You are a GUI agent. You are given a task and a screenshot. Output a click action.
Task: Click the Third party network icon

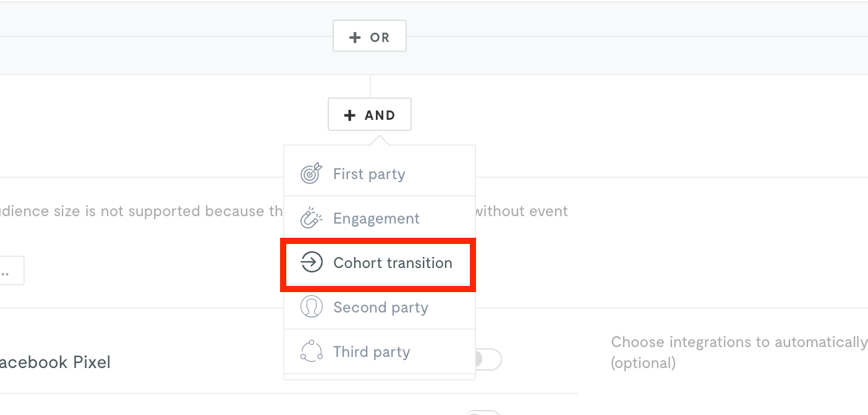pyautogui.click(x=312, y=352)
